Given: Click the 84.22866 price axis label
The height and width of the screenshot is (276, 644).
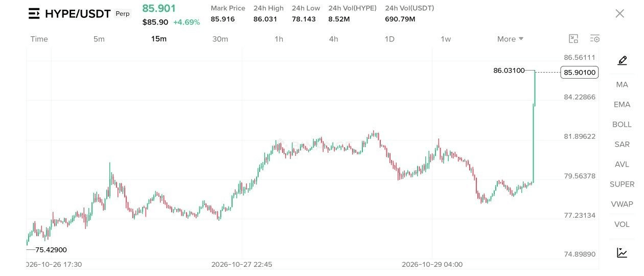Looking at the screenshot, I should point(580,97).
